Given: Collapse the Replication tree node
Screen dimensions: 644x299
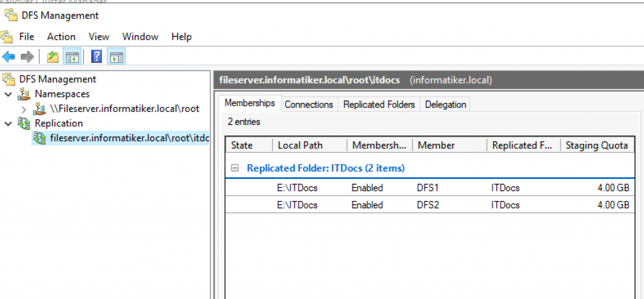Looking at the screenshot, I should pos(8,124).
